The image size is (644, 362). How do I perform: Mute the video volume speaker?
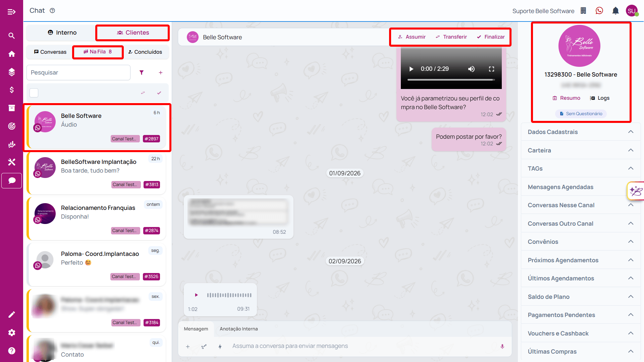(x=471, y=69)
